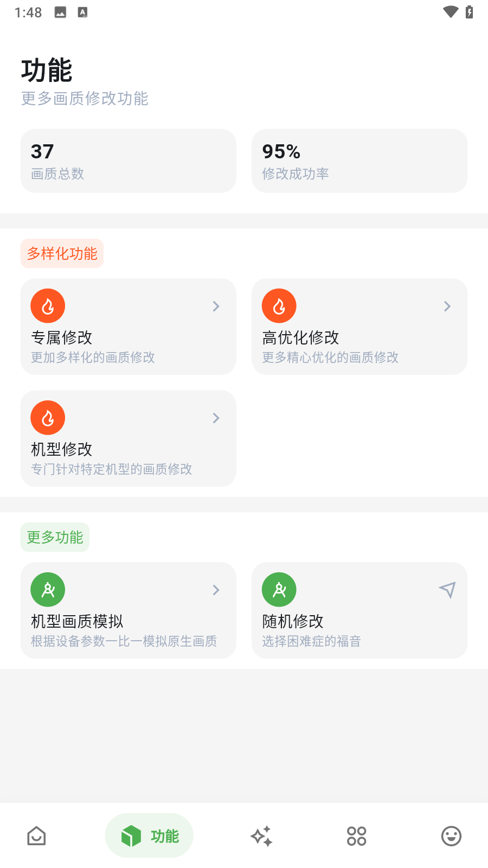Expand 高优化修改 with its chevron arrow
This screenshot has height=868, width=488.
click(447, 307)
